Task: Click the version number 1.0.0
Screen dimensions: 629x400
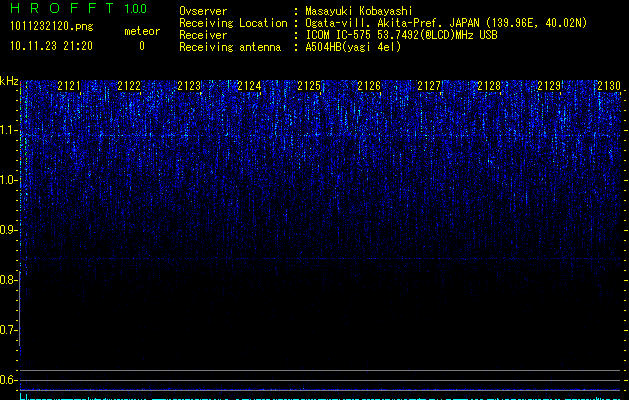Action: 136,8
